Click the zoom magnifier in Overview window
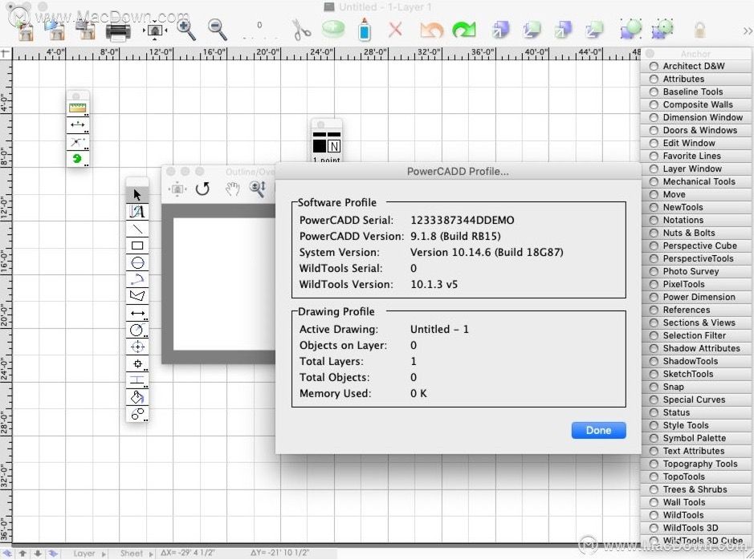 tap(258, 189)
